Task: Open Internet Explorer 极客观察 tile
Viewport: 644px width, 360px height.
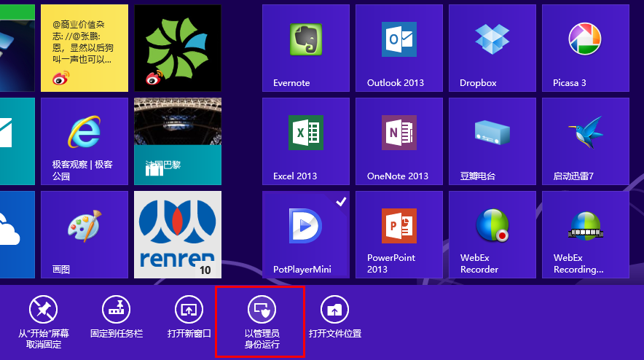Action: (85, 141)
